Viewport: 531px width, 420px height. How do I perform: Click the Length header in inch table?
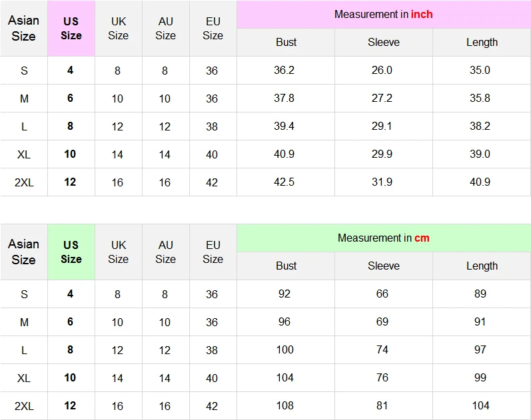482,43
